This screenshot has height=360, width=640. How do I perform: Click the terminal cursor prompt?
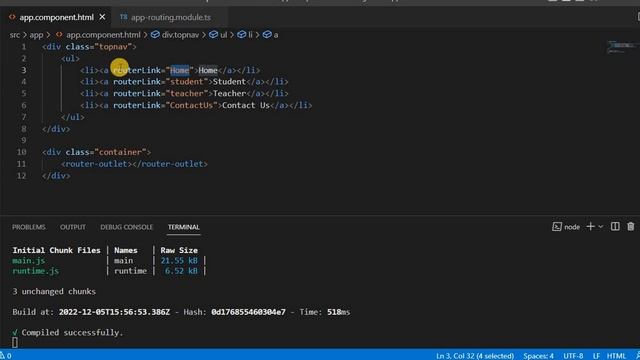coord(15,342)
